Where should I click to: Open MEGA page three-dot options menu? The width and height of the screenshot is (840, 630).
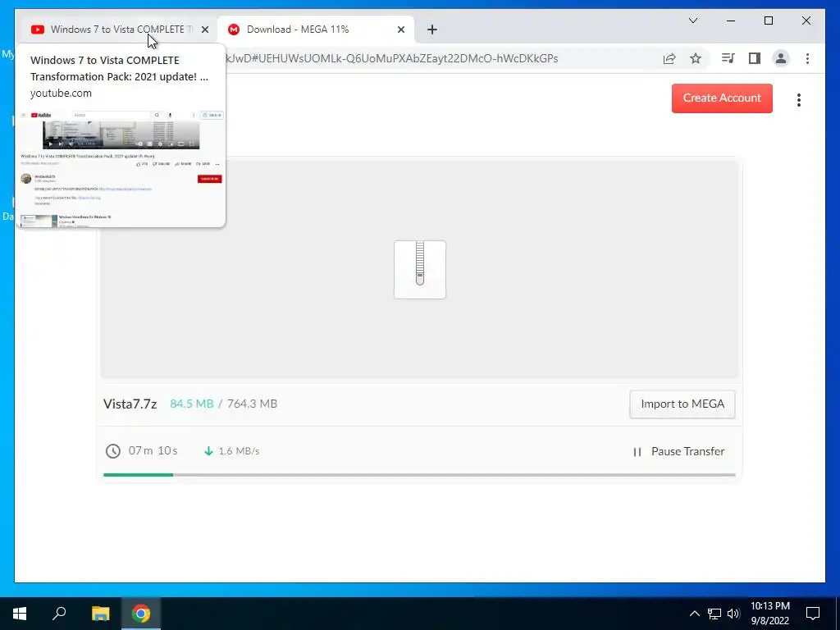[x=799, y=100]
